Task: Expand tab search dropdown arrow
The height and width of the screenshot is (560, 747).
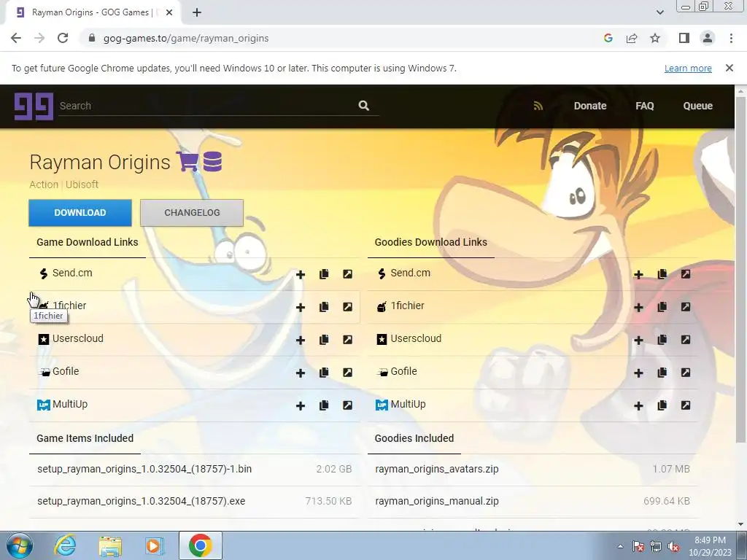Action: (659, 12)
